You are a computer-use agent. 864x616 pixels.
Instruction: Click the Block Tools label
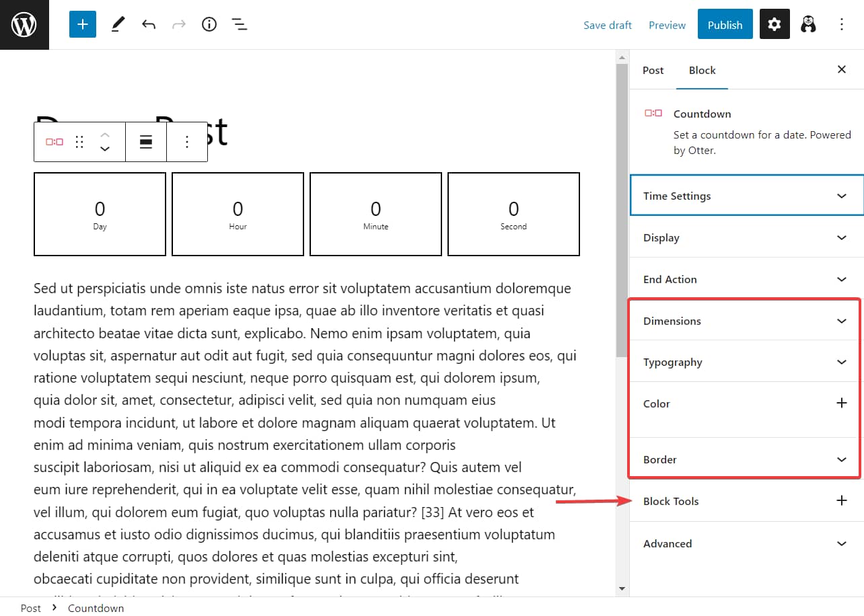[671, 501]
